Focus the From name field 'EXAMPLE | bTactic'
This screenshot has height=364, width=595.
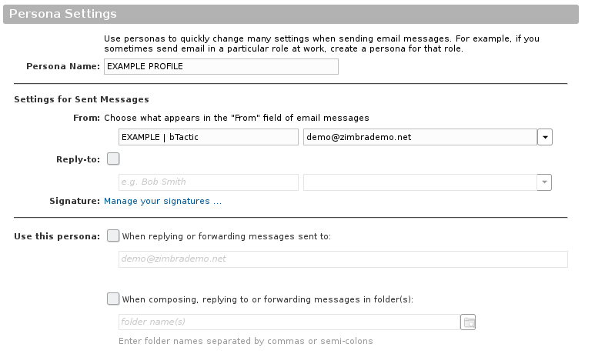(209, 137)
